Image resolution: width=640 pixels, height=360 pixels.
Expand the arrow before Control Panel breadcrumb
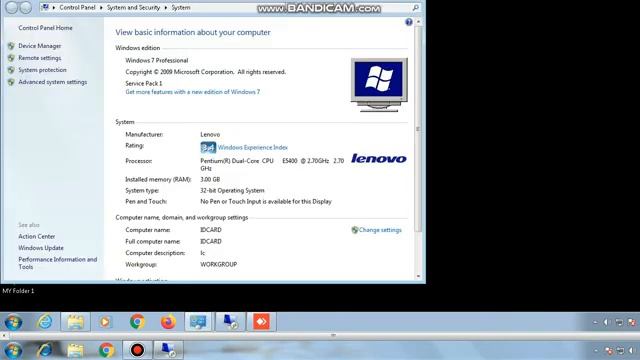click(53, 7)
